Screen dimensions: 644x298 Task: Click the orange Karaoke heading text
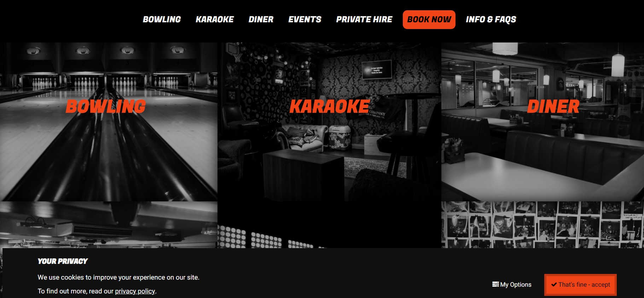pyautogui.click(x=329, y=107)
